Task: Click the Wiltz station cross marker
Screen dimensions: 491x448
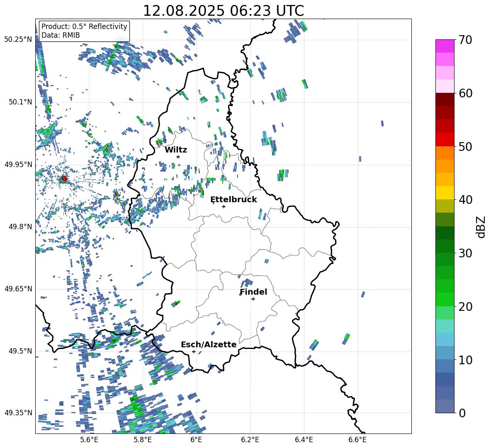Action: pos(178,157)
